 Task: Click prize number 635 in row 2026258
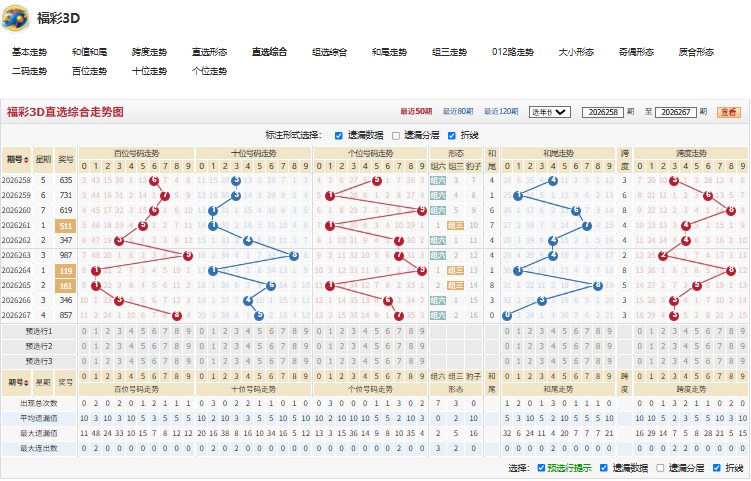coord(66,181)
